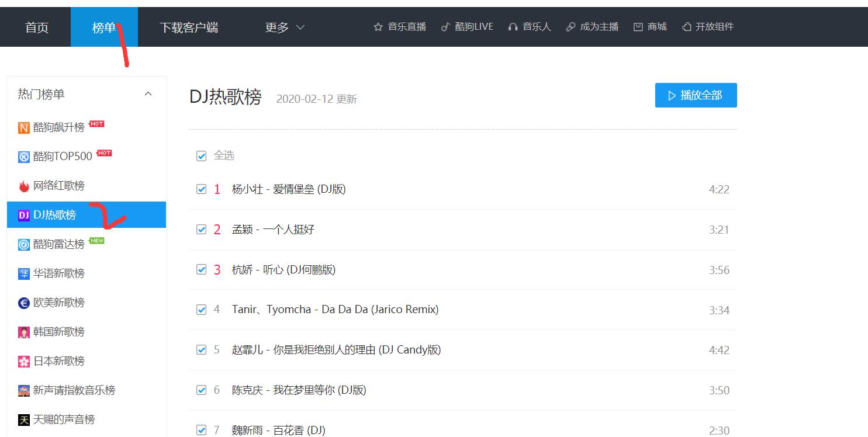Click the headphone icon for 音乐人
Screen dimensions: 868x437
[513, 27]
